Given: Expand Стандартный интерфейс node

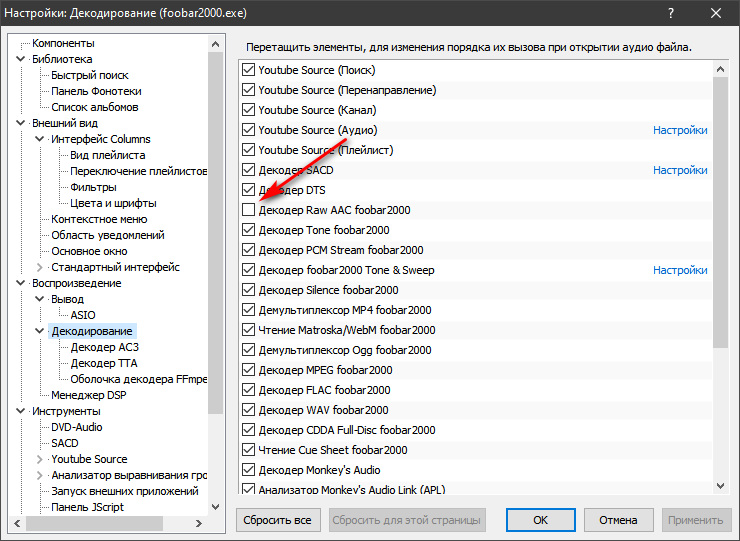Looking at the screenshot, I should [x=40, y=267].
